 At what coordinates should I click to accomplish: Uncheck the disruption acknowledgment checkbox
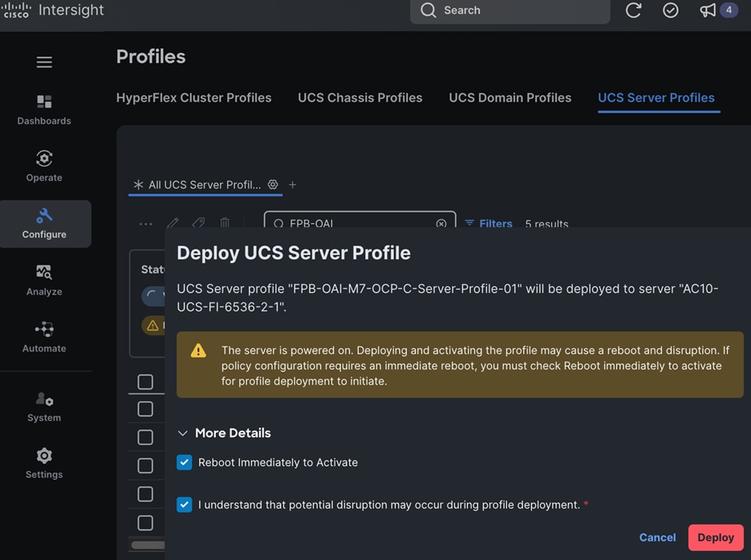(185, 505)
